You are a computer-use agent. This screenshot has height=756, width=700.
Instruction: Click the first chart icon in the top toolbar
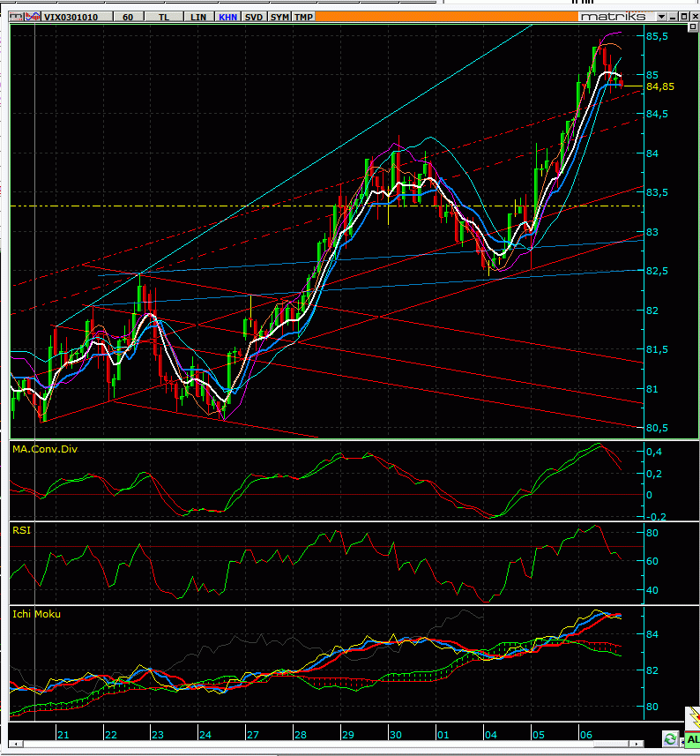pyautogui.click(x=15, y=17)
